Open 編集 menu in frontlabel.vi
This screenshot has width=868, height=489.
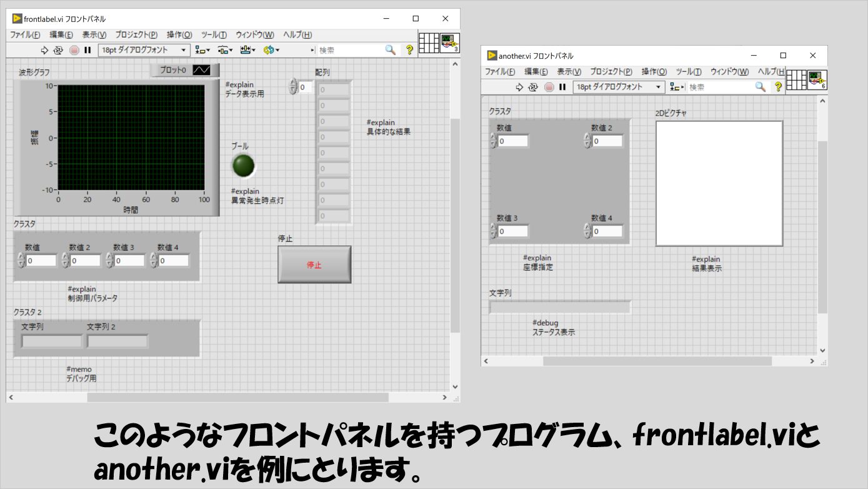tap(61, 35)
